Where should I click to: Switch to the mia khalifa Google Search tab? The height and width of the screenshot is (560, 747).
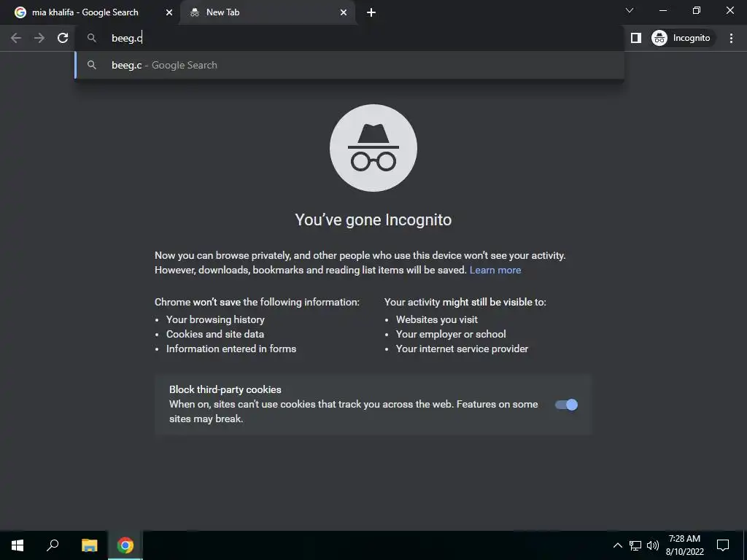pos(90,12)
